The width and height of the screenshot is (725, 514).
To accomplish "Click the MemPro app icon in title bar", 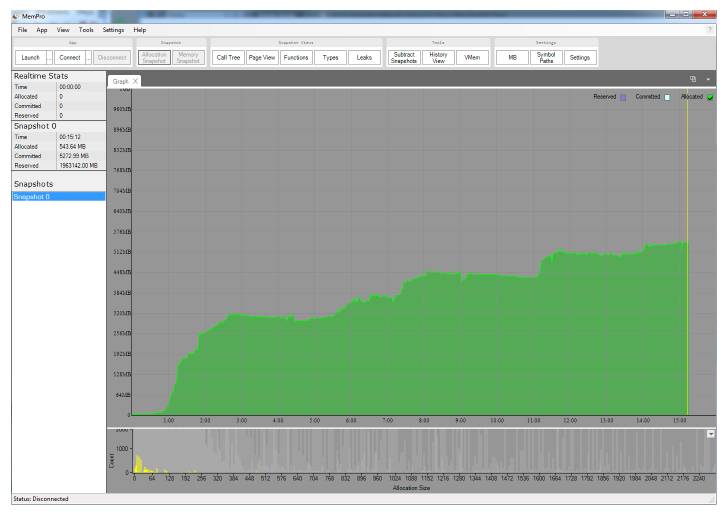I will point(15,17).
